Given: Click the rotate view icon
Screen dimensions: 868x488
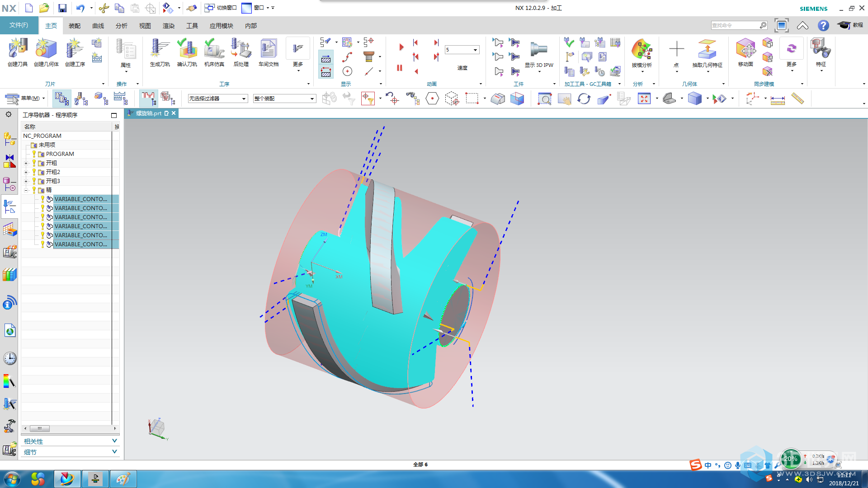Looking at the screenshot, I should pyautogui.click(x=584, y=98).
